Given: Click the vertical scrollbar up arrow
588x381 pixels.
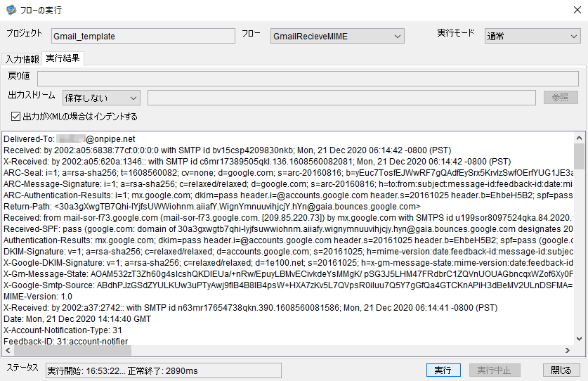Looking at the screenshot, I should [x=579, y=138].
